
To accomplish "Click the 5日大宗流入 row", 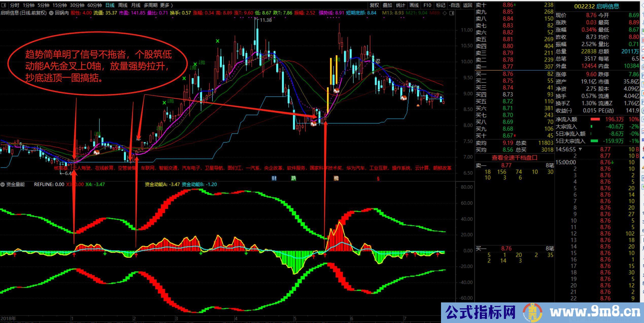I will (x=598, y=141).
